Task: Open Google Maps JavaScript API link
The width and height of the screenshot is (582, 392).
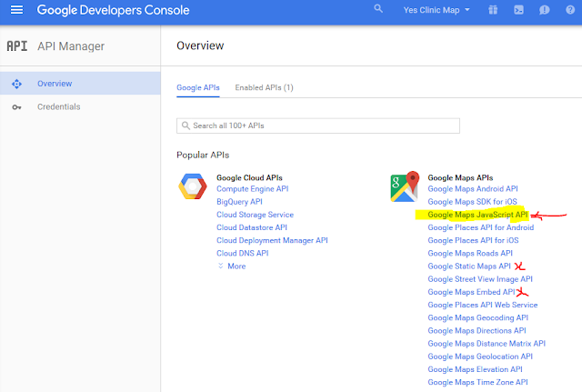Action: [x=477, y=215]
